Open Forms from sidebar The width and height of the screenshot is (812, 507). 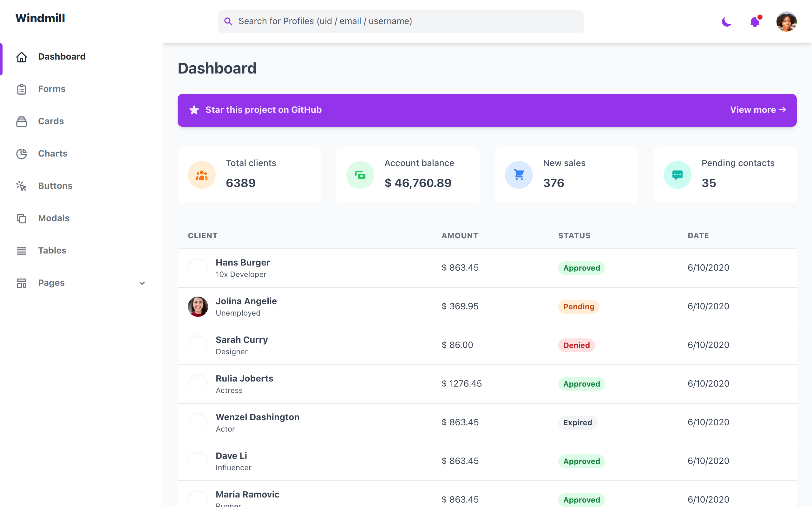(52, 89)
